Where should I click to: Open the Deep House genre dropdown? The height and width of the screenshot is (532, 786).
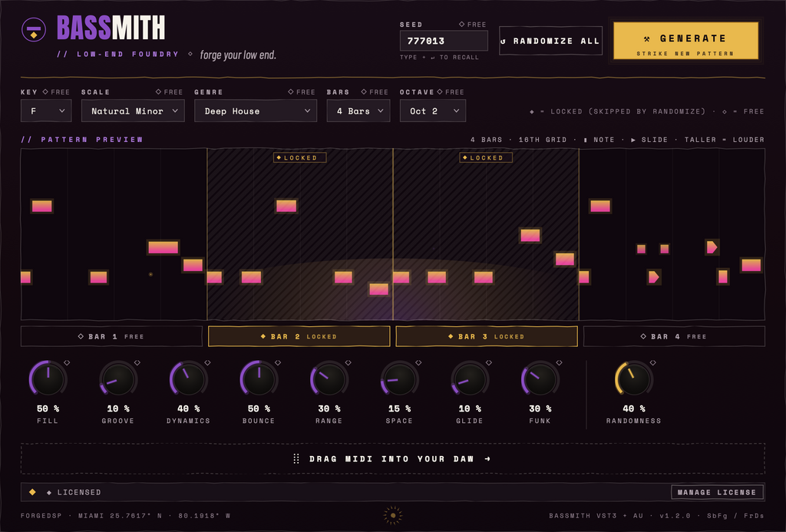(x=256, y=111)
